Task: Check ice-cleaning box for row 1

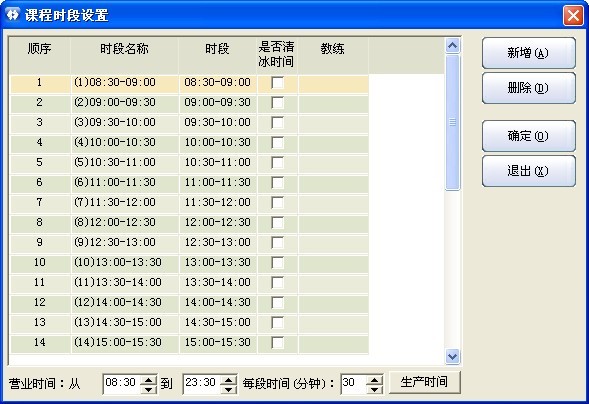Action: 278,83
